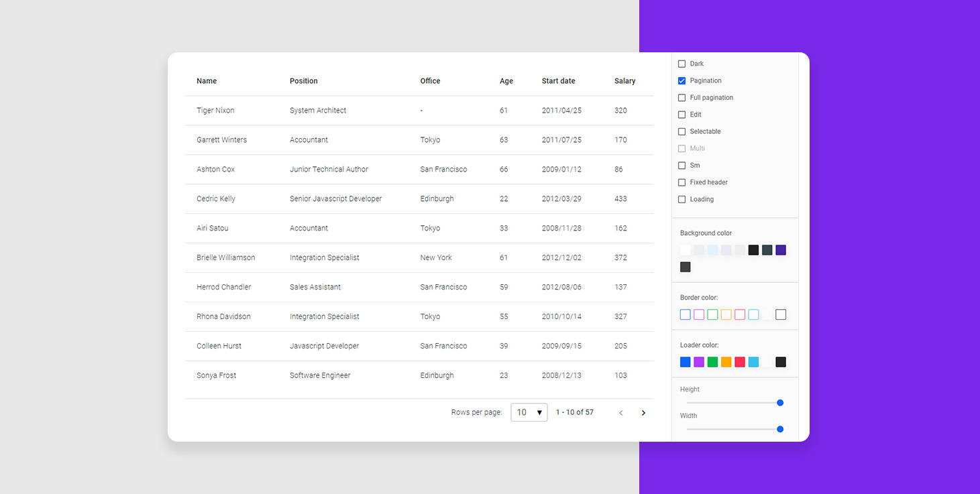The image size is (980, 494).
Task: Enable the Dark checkbox
Action: coord(682,64)
